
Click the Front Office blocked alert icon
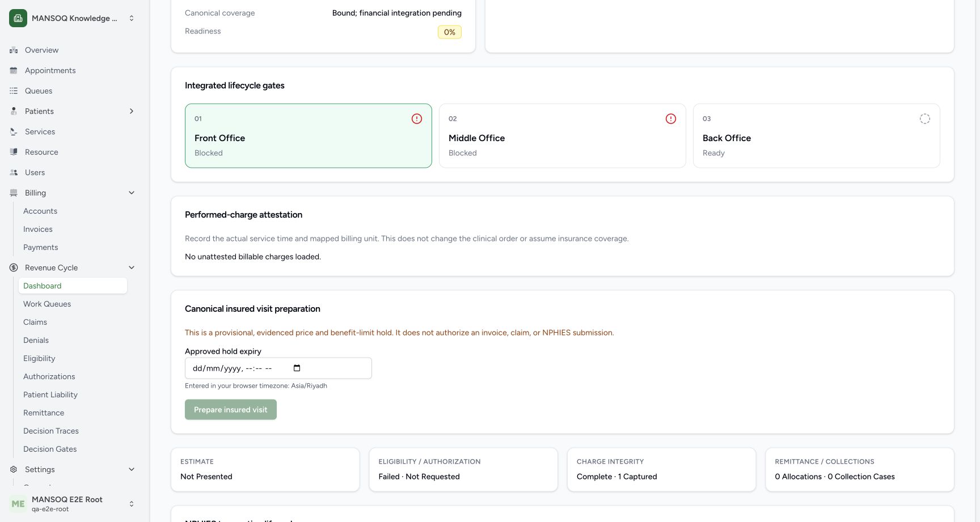[x=417, y=118]
